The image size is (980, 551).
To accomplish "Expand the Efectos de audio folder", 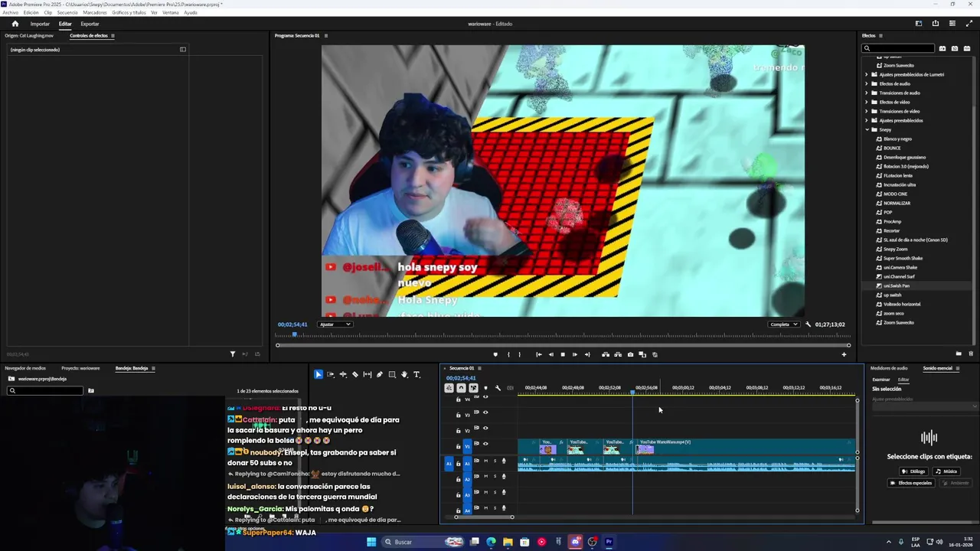I will (867, 83).
